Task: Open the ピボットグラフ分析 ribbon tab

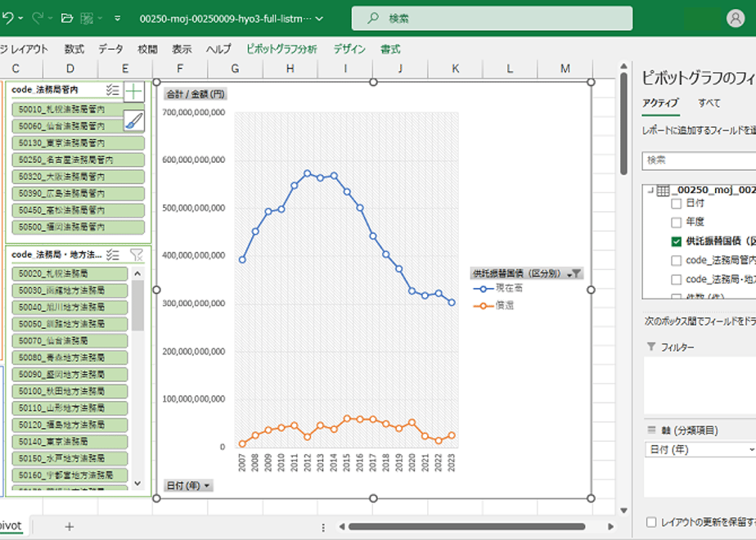Action: point(282,49)
